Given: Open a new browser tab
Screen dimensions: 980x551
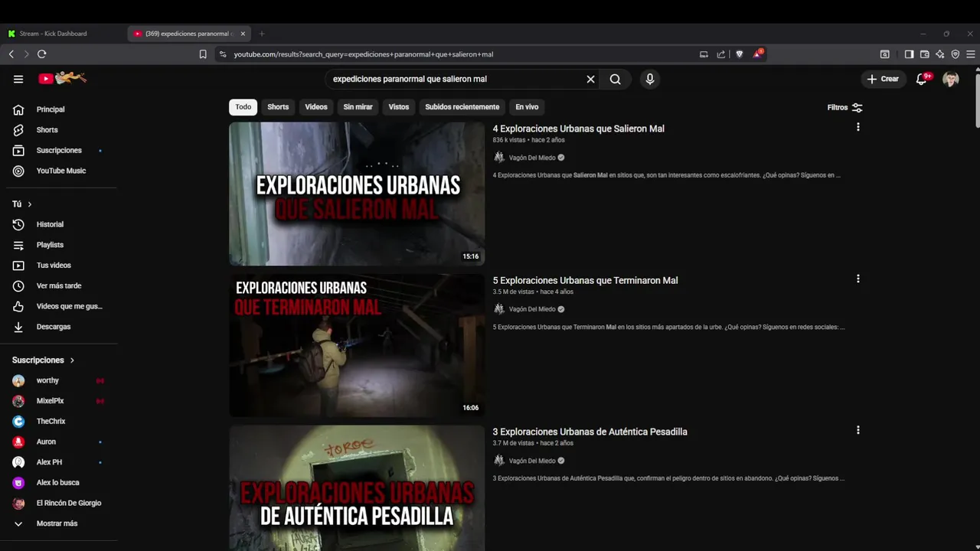Looking at the screenshot, I should (262, 34).
